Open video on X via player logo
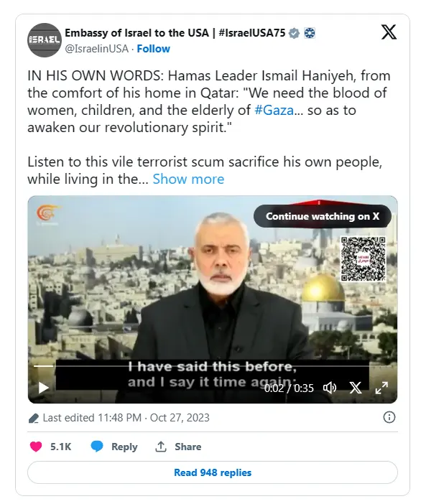Viewport: 421px width, 504px height. (356, 388)
